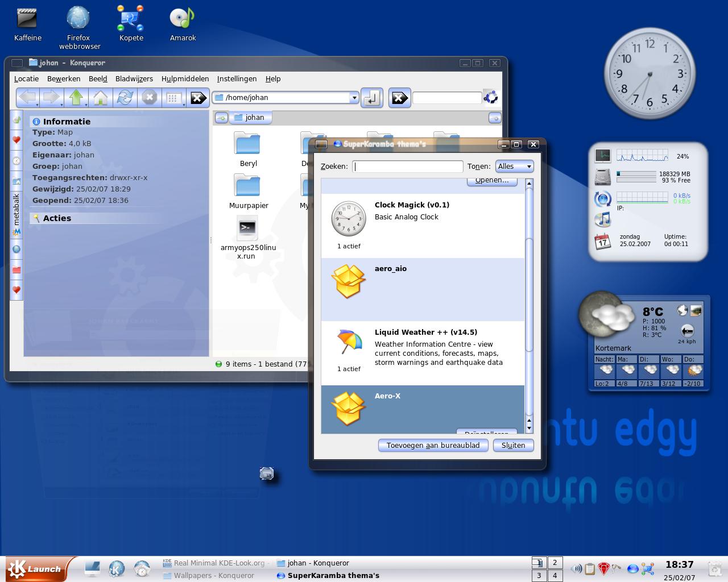Clear the Konqueror search field with X icon
Image resolution: width=728 pixels, height=582 pixels.
pyautogui.click(x=400, y=98)
